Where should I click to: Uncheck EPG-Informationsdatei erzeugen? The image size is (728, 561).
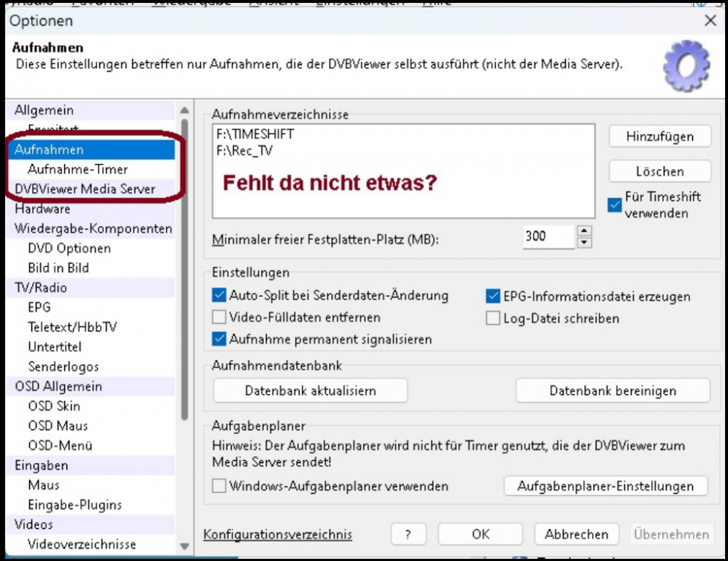click(x=493, y=296)
